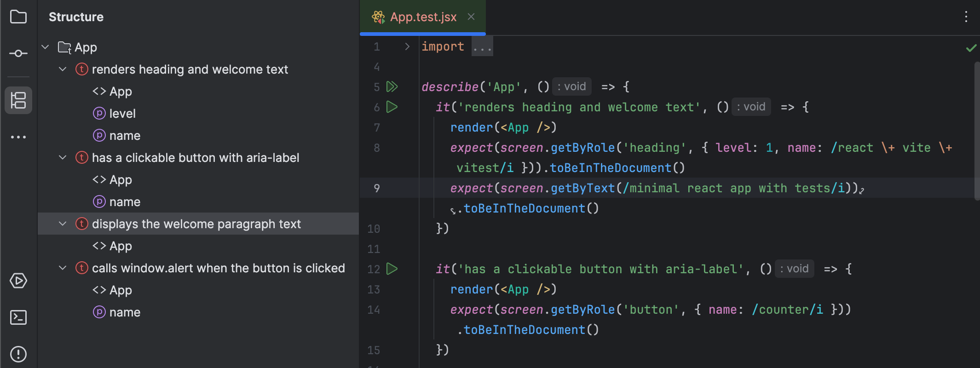This screenshot has width=980, height=368.
Task: Click the void inlay hint on line 12
Action: point(795,269)
